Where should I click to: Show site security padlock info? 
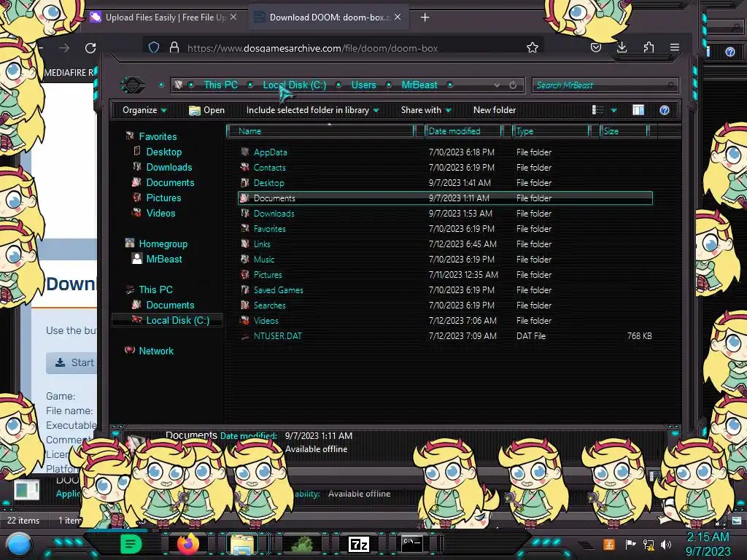coord(174,47)
